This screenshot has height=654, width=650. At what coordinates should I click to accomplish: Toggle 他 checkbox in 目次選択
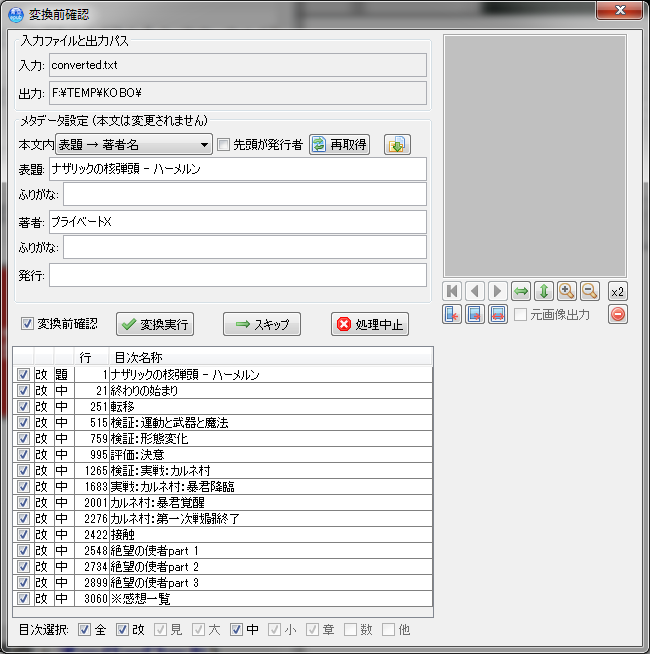pyautogui.click(x=388, y=629)
